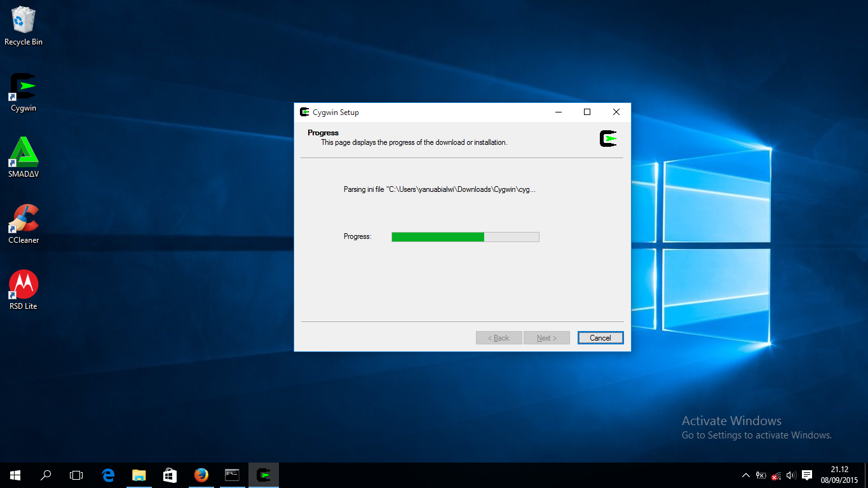Open the Windows Store taskbar icon
Screen dimensions: 868x488
170,475
